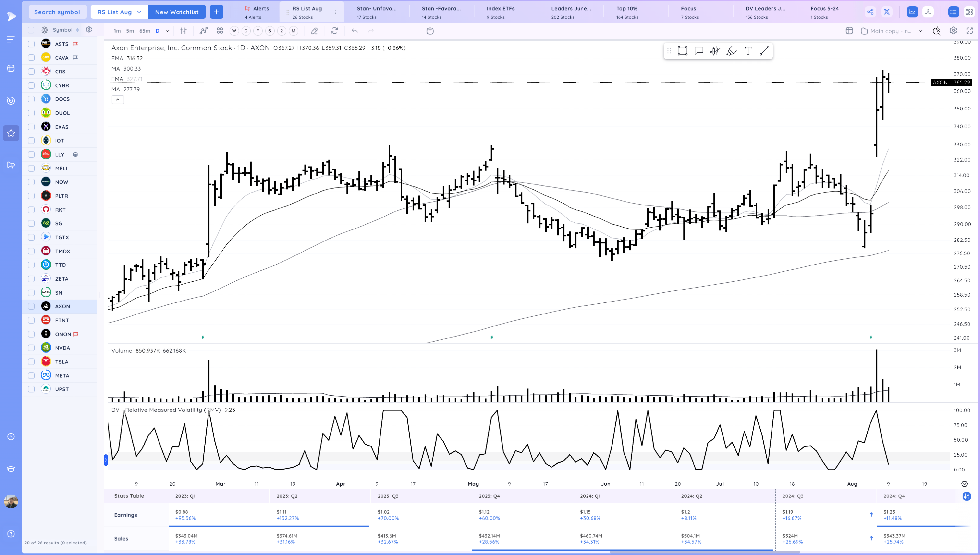Viewport: 980px width, 555px height.
Task: Switch to the Index ETFs tab
Action: (x=500, y=12)
